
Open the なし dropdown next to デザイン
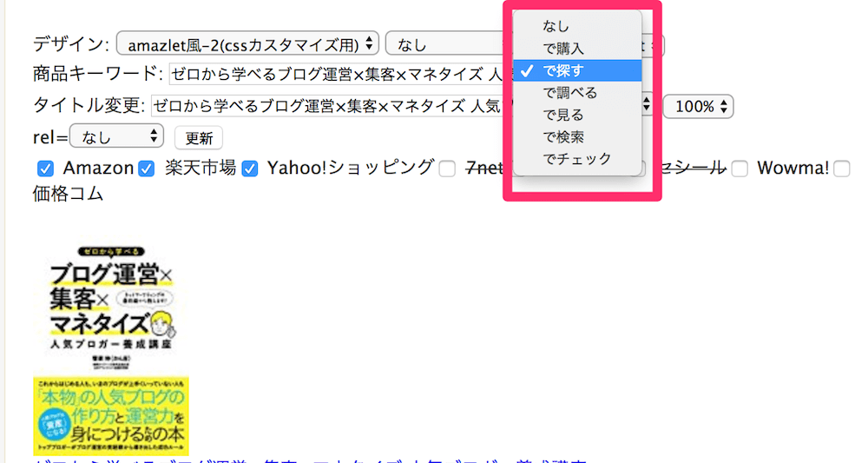point(444,43)
